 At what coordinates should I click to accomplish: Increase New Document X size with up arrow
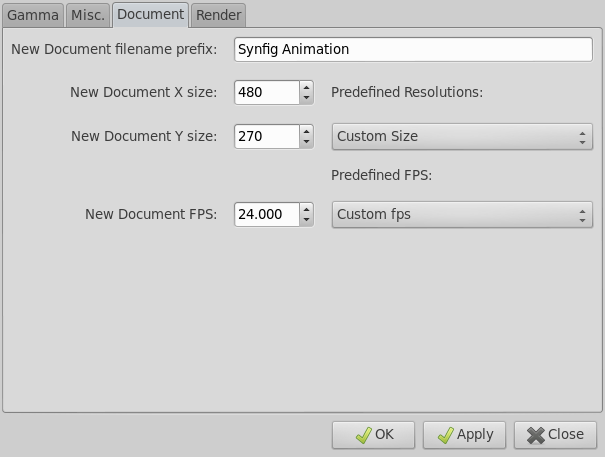(x=306, y=87)
